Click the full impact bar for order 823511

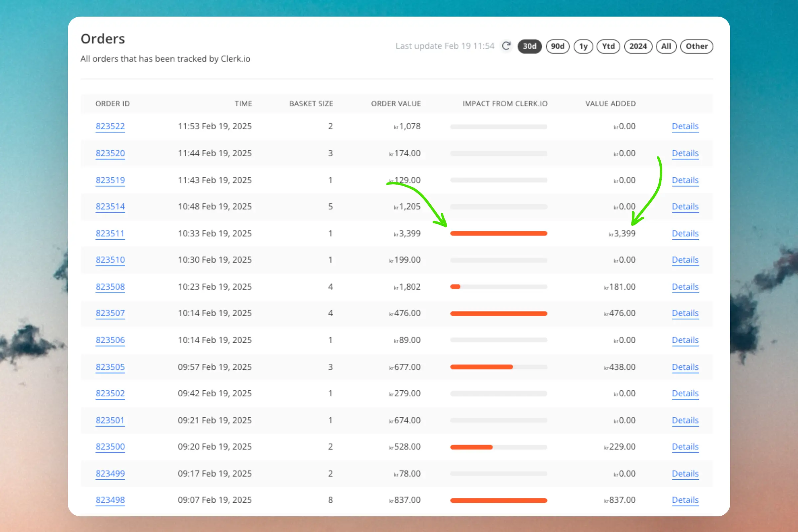pos(498,233)
